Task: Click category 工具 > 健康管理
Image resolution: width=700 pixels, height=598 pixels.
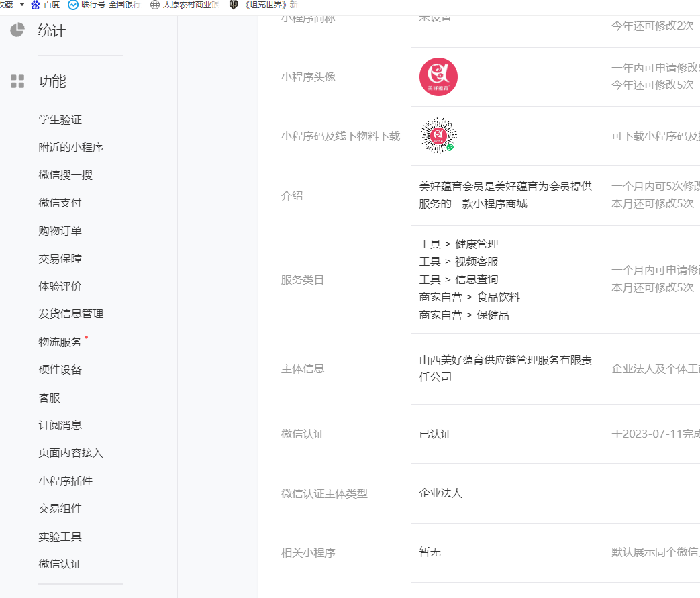Action: tap(458, 244)
